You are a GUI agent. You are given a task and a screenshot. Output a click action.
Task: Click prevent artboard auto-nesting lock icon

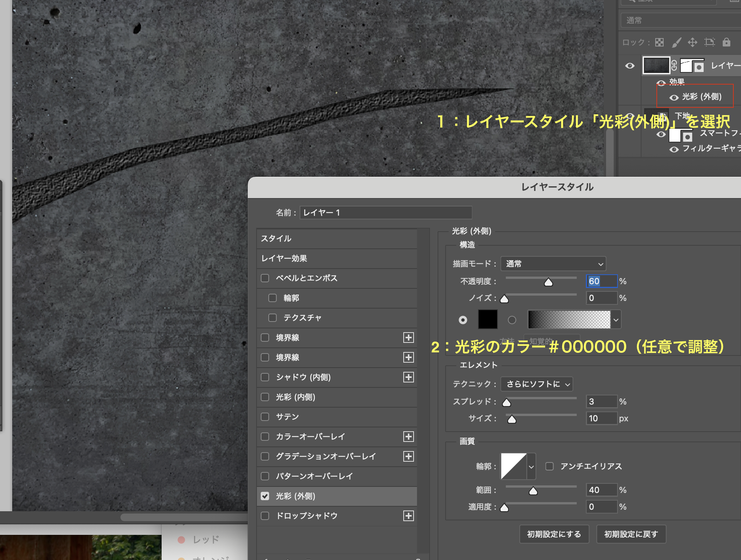pos(709,42)
